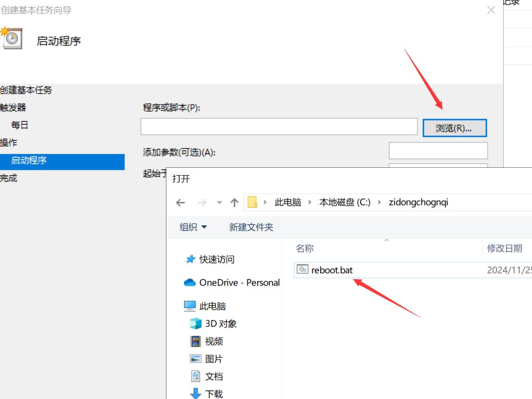Select the 触发器 wizard step

click(x=13, y=108)
